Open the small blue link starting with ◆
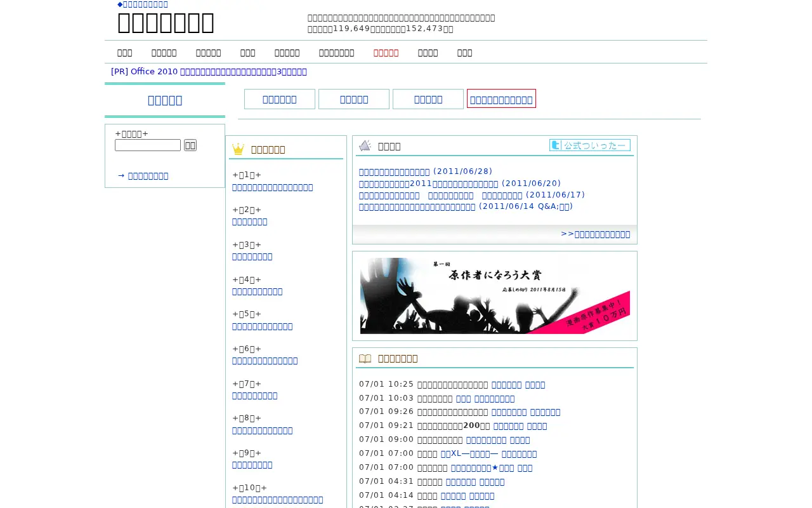The width and height of the screenshot is (812, 508). (143, 4)
